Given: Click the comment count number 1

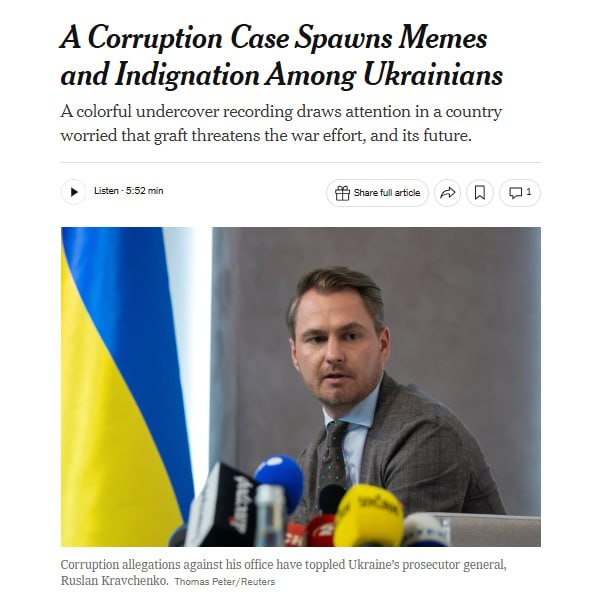Looking at the screenshot, I should (529, 192).
